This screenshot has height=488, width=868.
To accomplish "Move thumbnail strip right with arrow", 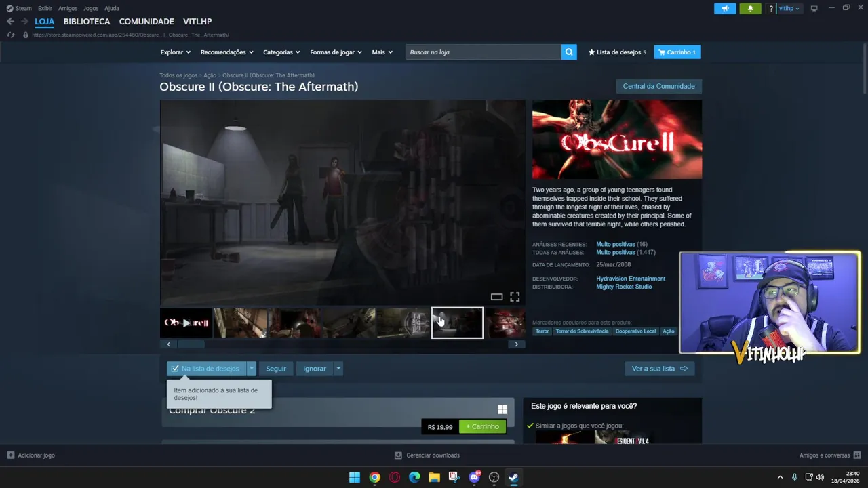I will click(516, 344).
